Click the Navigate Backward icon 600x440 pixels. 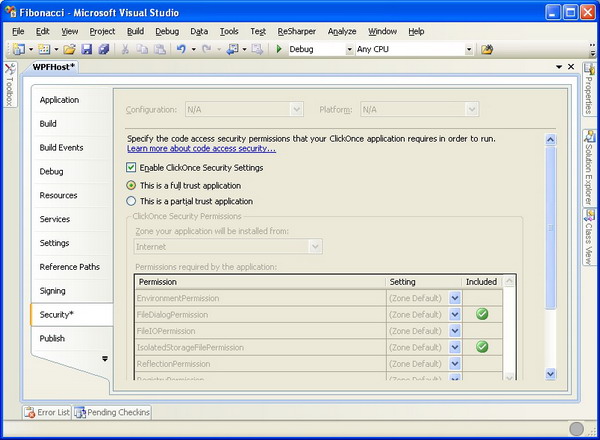coord(232,49)
